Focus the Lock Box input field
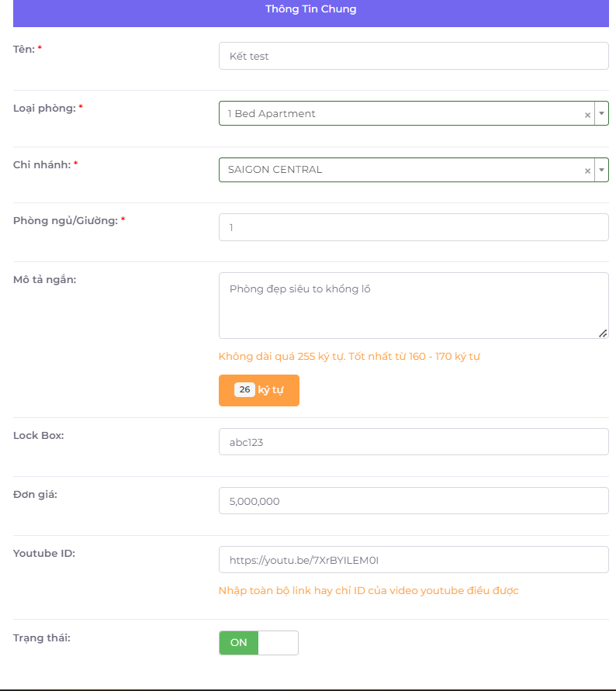 pos(413,442)
